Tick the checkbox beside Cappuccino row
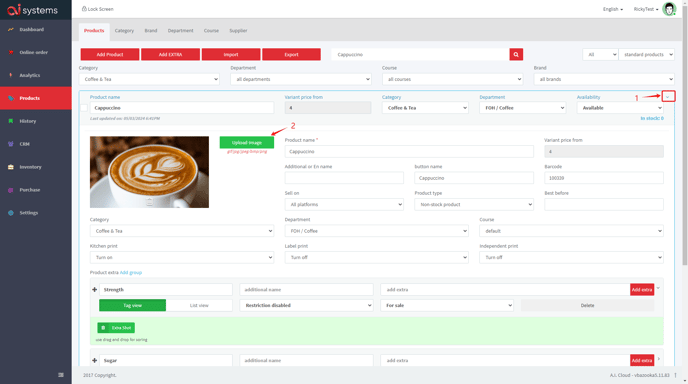 click(84, 108)
